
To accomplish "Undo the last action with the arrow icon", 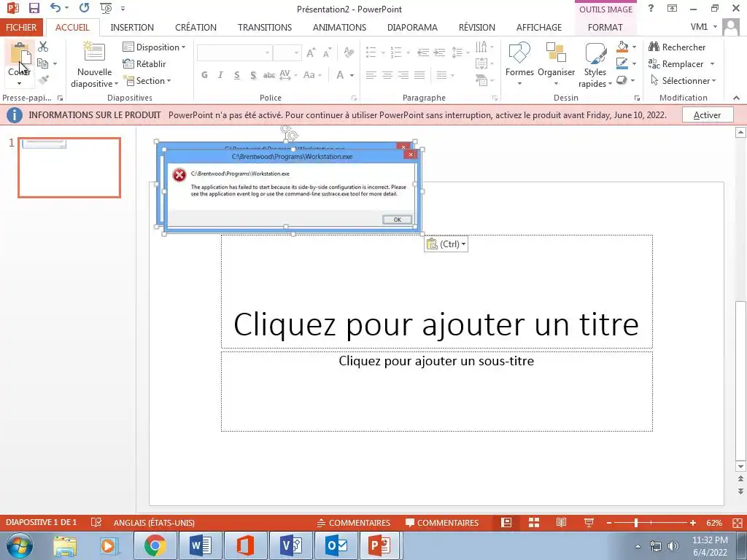I will (55, 8).
